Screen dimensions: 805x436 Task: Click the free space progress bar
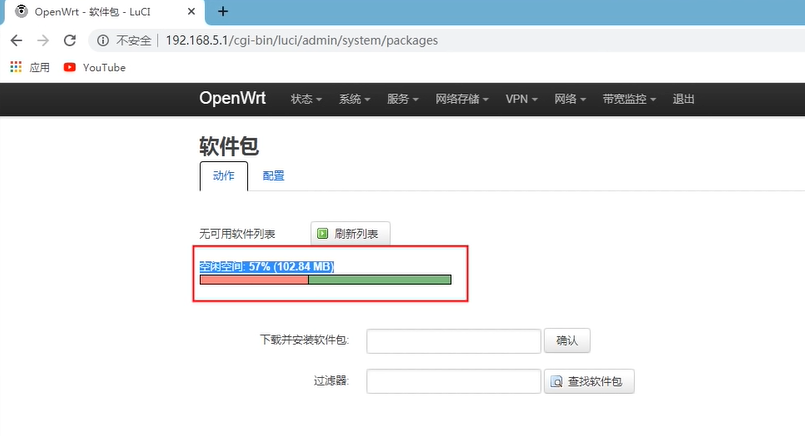tap(325, 280)
